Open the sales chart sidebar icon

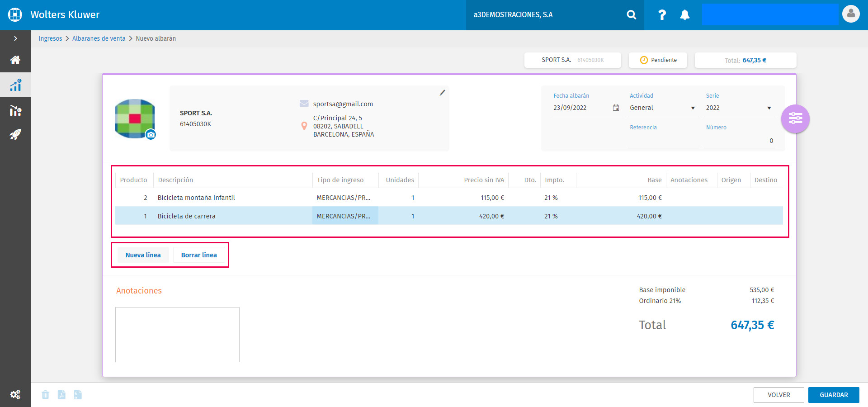point(15,85)
